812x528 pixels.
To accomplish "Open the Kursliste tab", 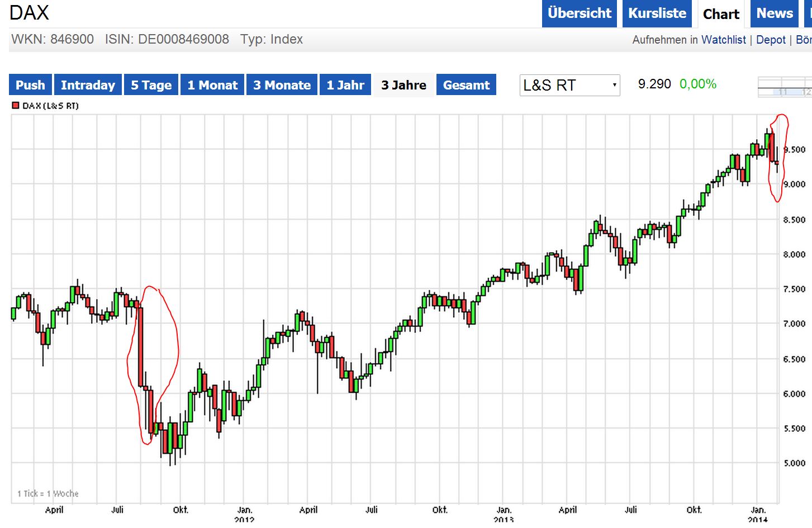I will point(657,13).
